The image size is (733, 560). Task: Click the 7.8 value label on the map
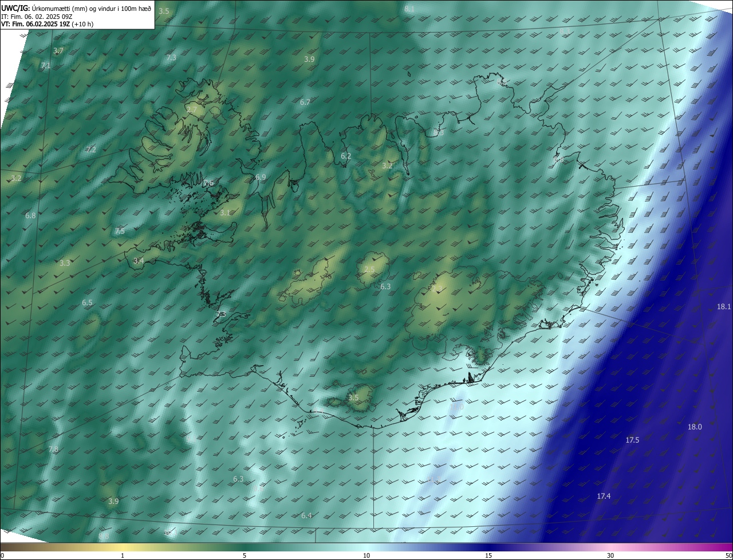pos(53,449)
